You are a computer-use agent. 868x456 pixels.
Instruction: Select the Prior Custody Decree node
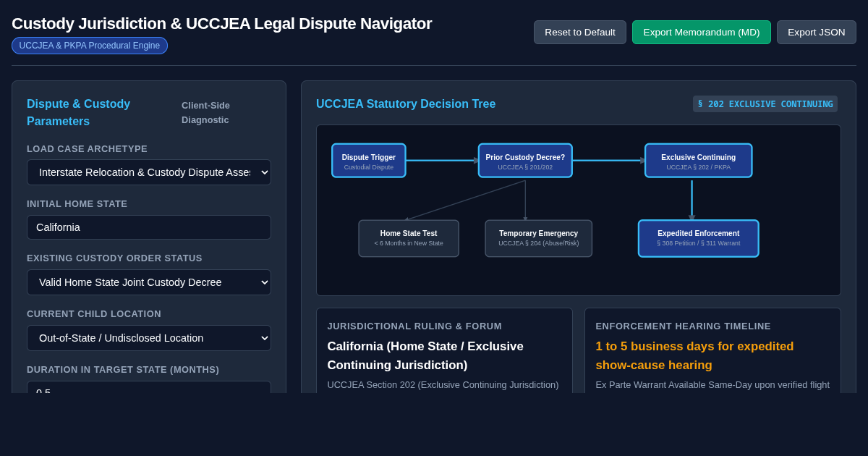525,161
